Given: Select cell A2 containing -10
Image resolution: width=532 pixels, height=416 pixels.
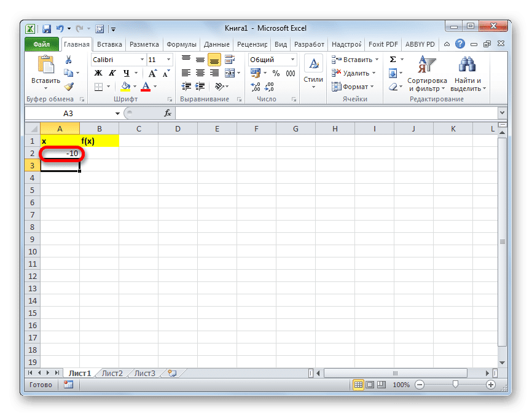Looking at the screenshot, I should tap(60, 154).
